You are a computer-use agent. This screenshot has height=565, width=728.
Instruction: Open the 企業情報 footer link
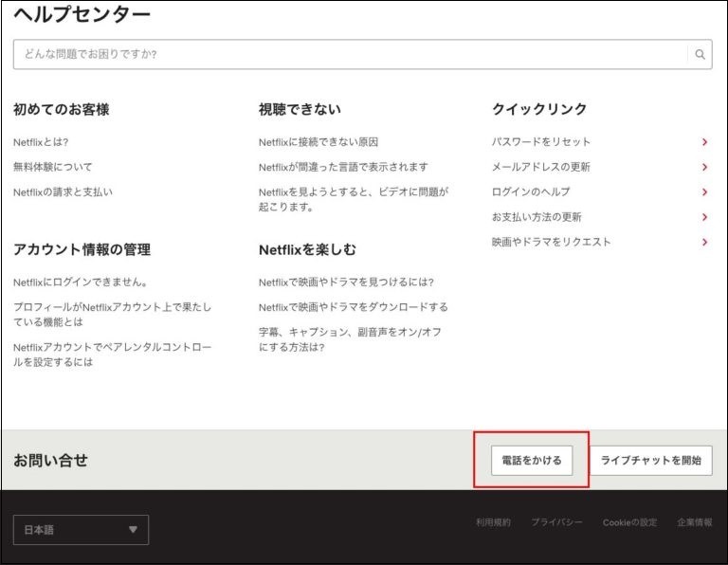695,522
